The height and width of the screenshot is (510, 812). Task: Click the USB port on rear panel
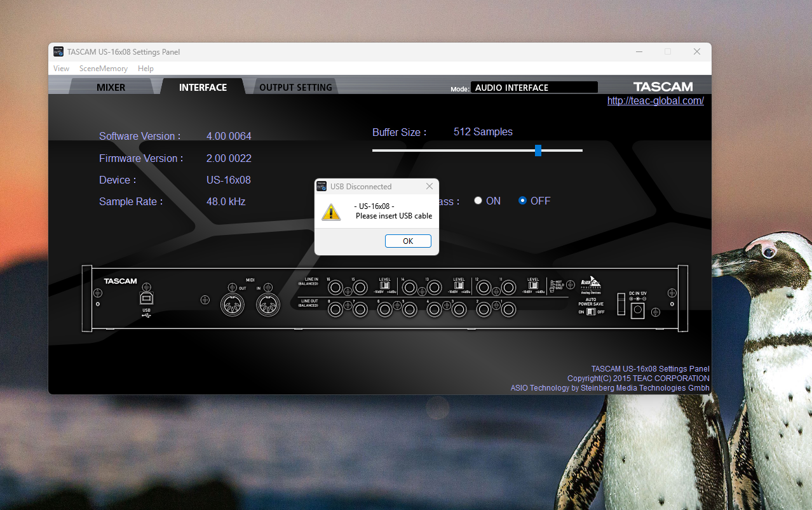point(146,299)
